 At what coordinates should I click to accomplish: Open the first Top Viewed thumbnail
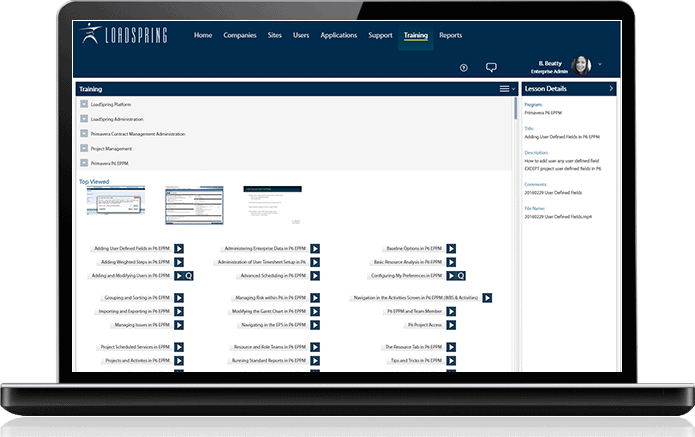tap(116, 201)
